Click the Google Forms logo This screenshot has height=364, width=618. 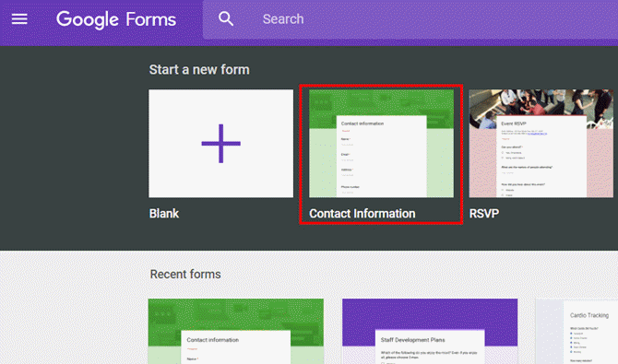coord(116,19)
